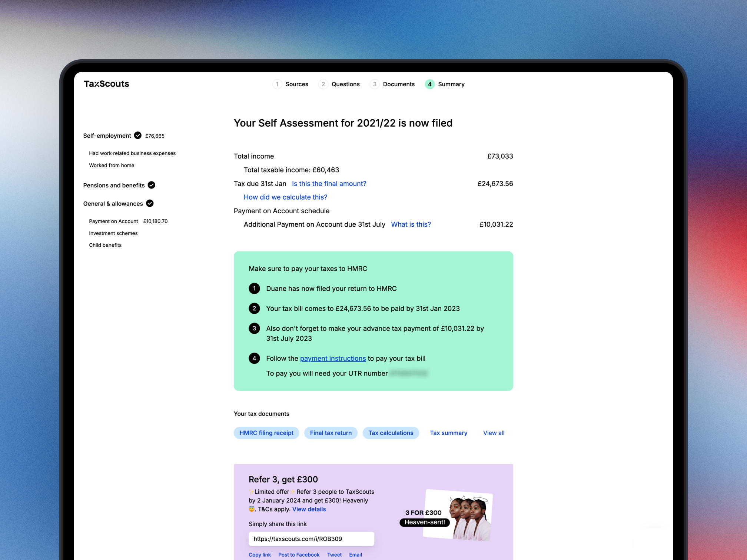Switch to the Documents step tab

[399, 84]
